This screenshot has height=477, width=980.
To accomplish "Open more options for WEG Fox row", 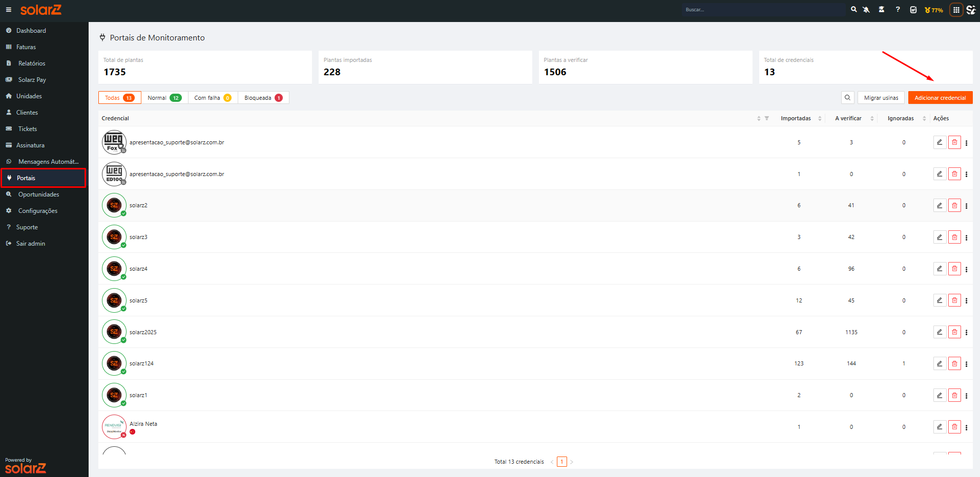I will 967,143.
